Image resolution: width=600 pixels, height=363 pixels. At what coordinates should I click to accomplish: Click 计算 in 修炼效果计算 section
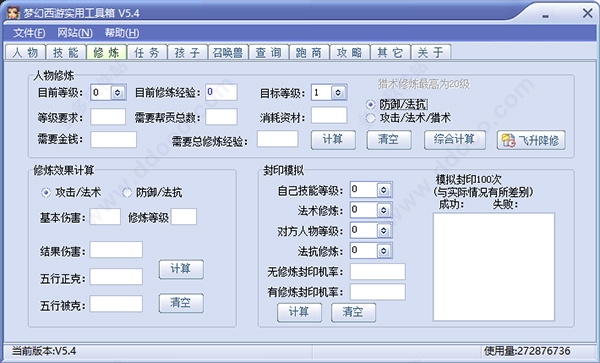click(x=181, y=270)
